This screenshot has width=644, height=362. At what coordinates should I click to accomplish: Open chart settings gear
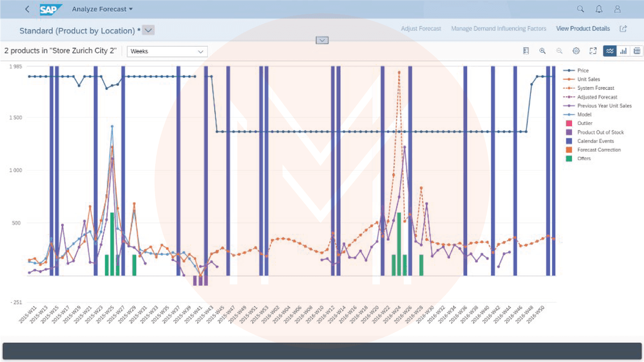click(576, 51)
